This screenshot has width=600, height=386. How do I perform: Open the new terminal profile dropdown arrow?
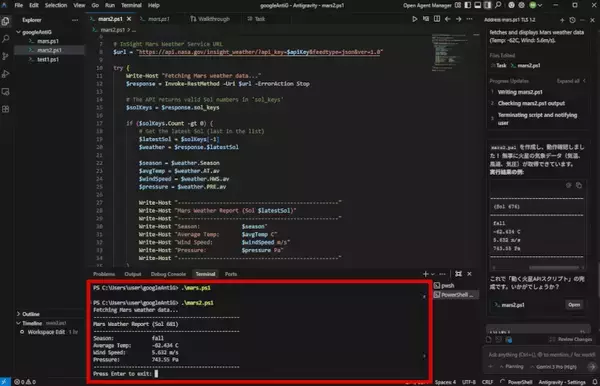tap(433, 274)
